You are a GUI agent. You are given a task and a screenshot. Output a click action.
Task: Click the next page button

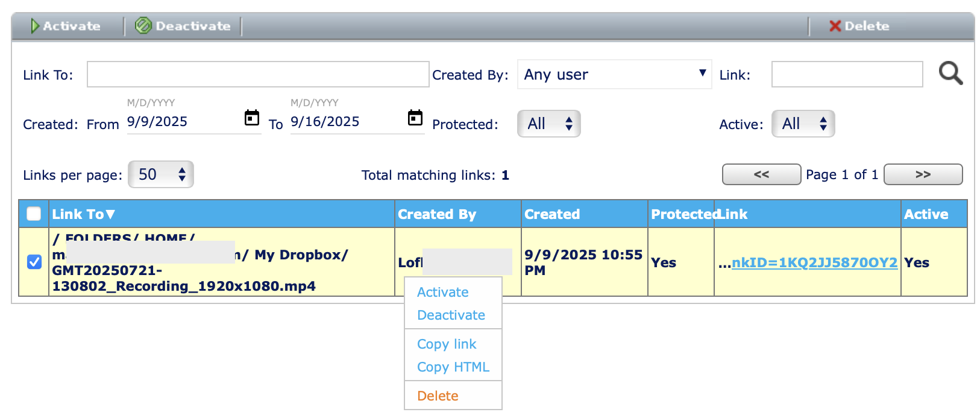923,174
